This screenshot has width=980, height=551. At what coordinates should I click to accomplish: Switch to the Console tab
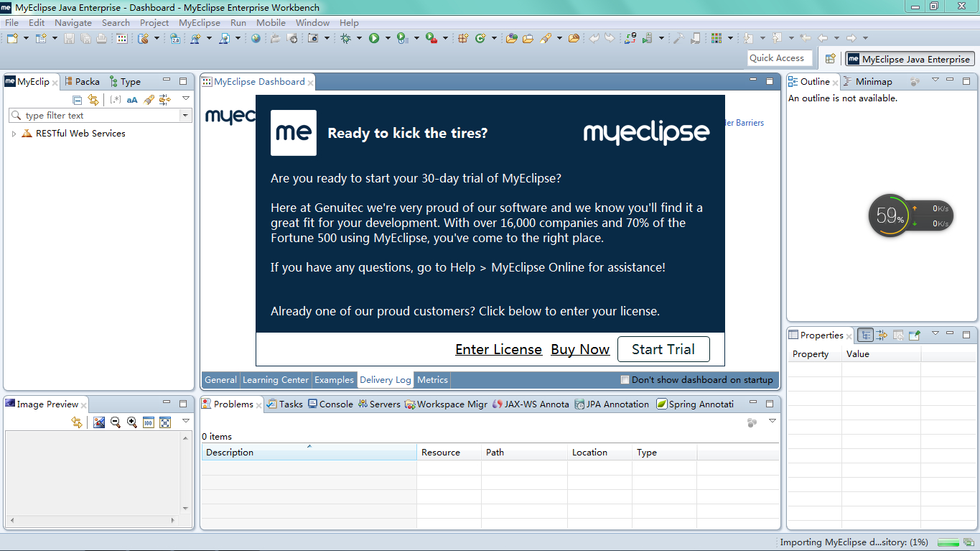point(330,404)
